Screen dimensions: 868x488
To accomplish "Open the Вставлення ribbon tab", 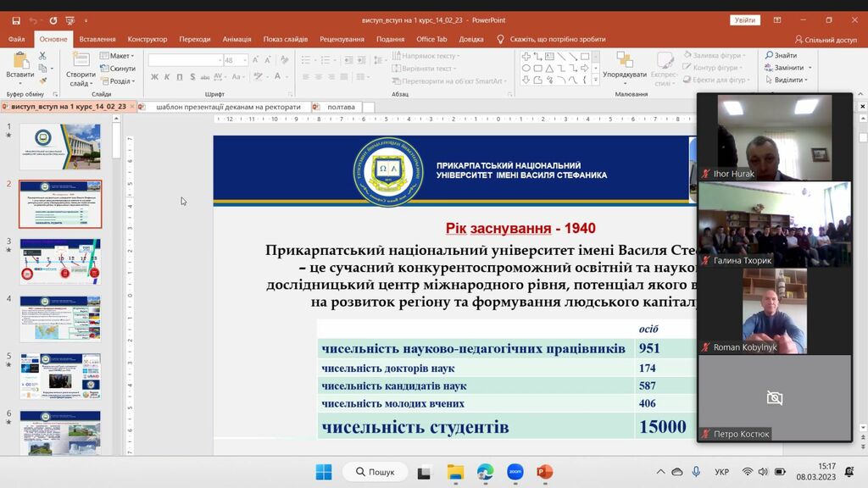I will tap(97, 39).
